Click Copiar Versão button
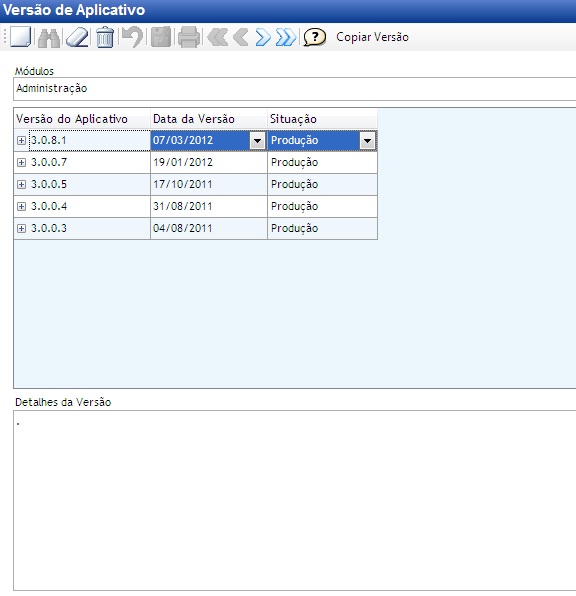The image size is (576, 596). coord(372,37)
